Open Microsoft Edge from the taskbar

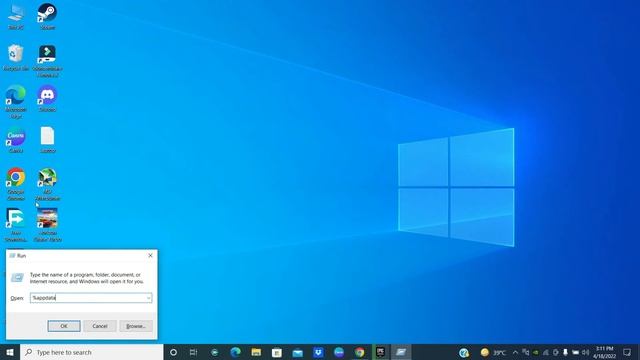236,352
